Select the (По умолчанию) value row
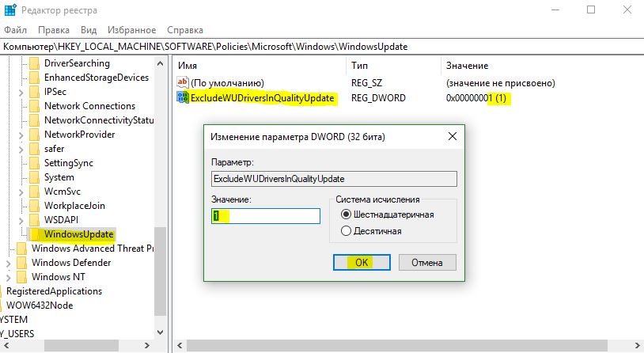Image resolution: width=644 pixels, height=353 pixels. [227, 82]
